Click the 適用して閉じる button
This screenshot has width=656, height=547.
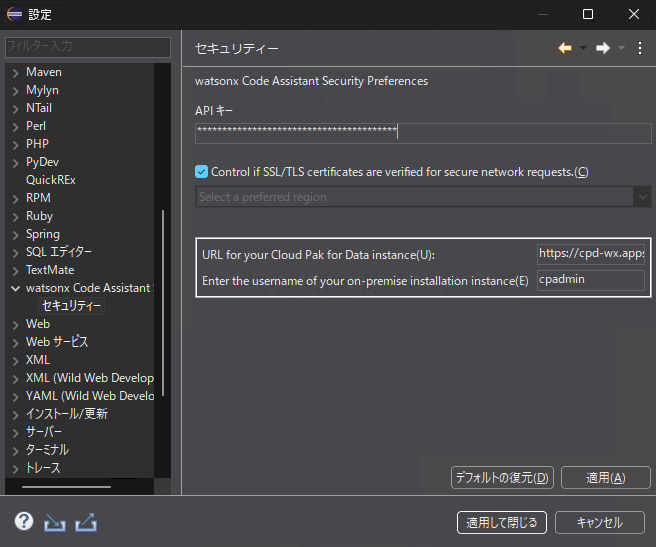[502, 522]
